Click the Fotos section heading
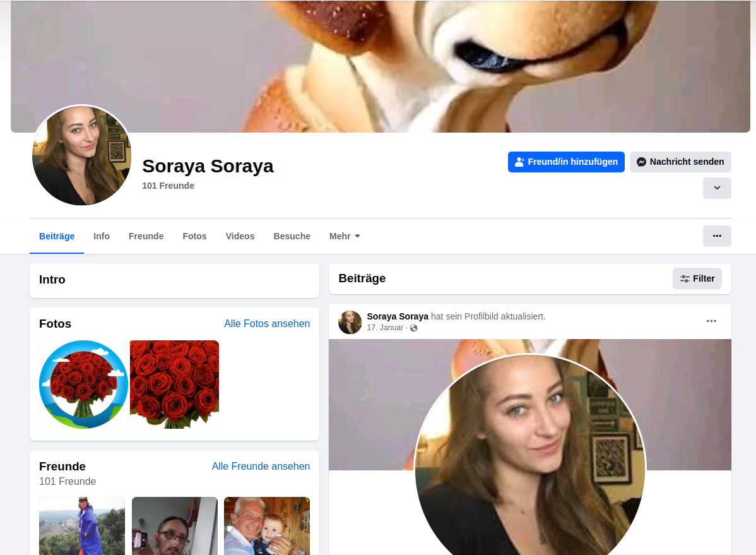The image size is (756, 555). tap(55, 324)
